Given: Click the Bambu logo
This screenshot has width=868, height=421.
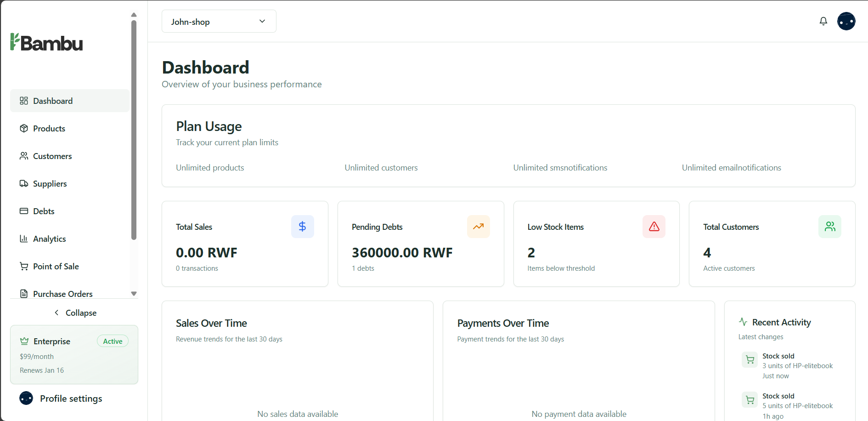Looking at the screenshot, I should point(46,43).
